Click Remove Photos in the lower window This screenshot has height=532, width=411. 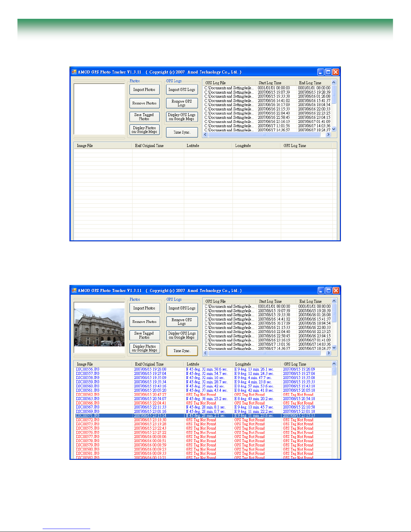[x=145, y=322]
